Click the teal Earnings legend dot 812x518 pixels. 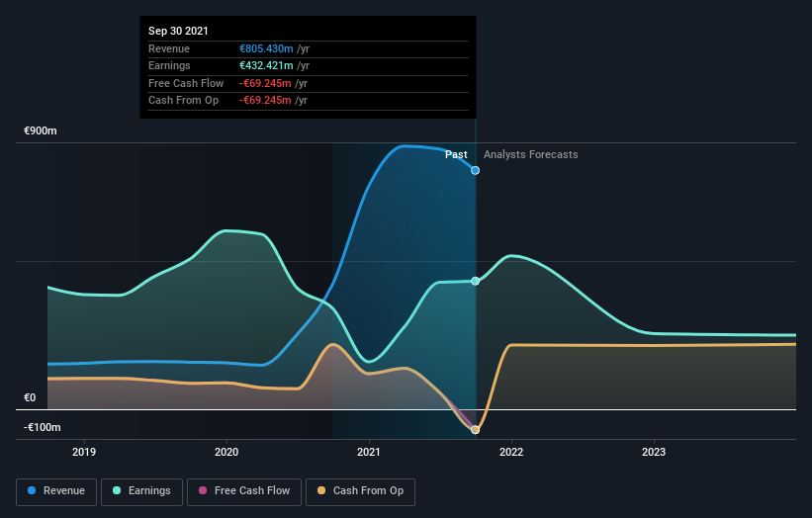117,490
